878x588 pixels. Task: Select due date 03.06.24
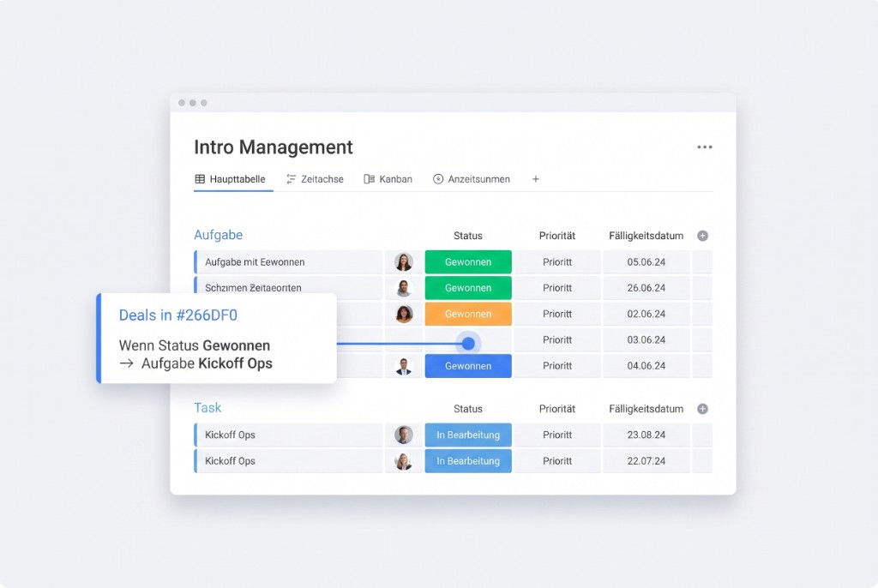tap(646, 340)
